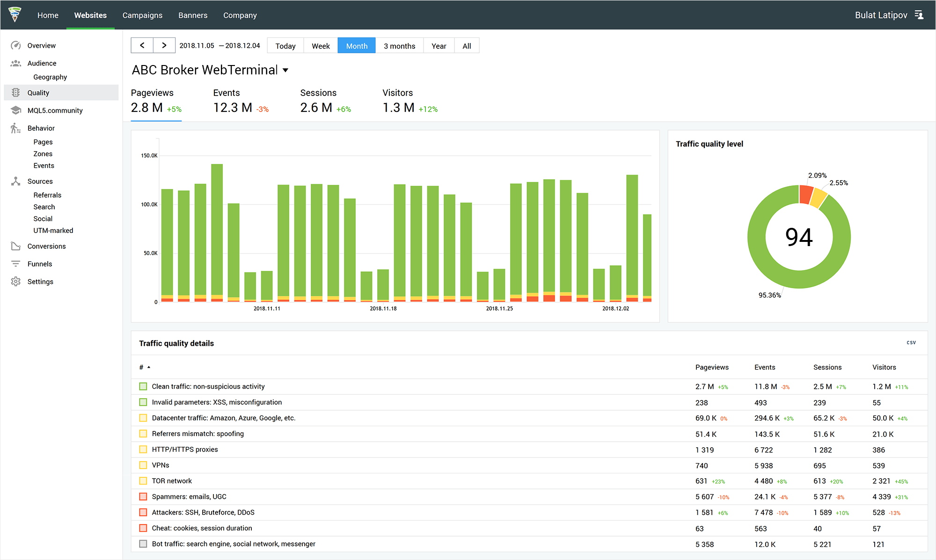
Task: Expand the Geography sub-menu item
Action: tap(50, 77)
